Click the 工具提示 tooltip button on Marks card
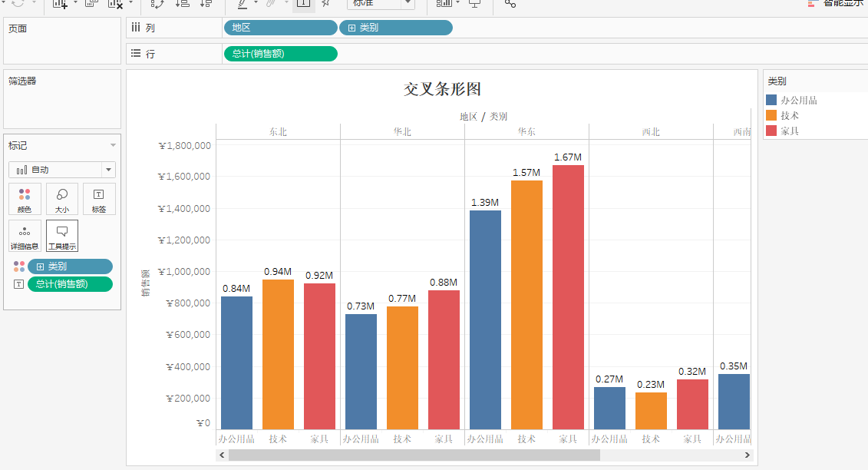The height and width of the screenshot is (470, 868). 62,236
